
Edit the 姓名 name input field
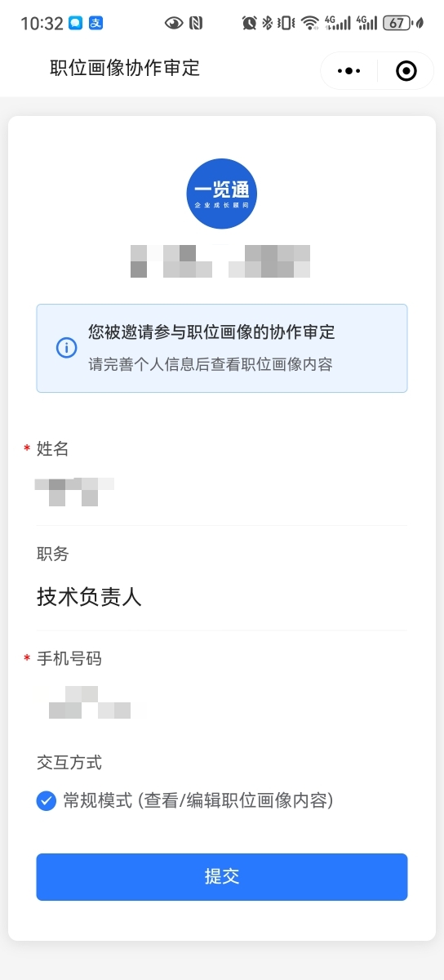click(x=222, y=492)
